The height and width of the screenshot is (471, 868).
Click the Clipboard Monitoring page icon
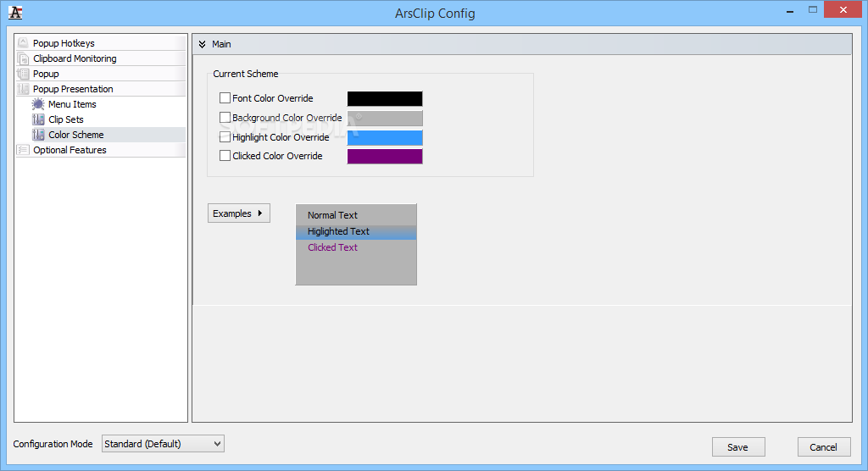tap(23, 58)
